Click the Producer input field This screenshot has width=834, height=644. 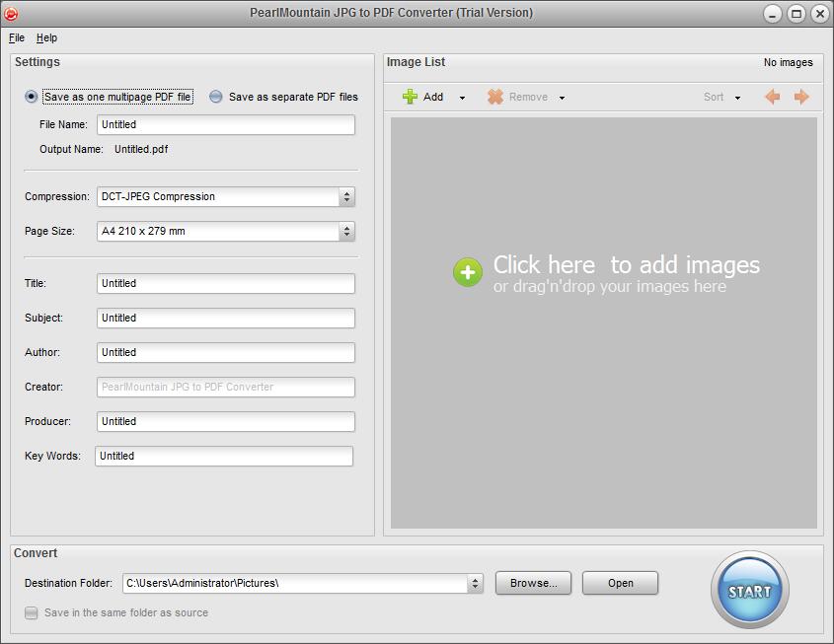(x=226, y=422)
